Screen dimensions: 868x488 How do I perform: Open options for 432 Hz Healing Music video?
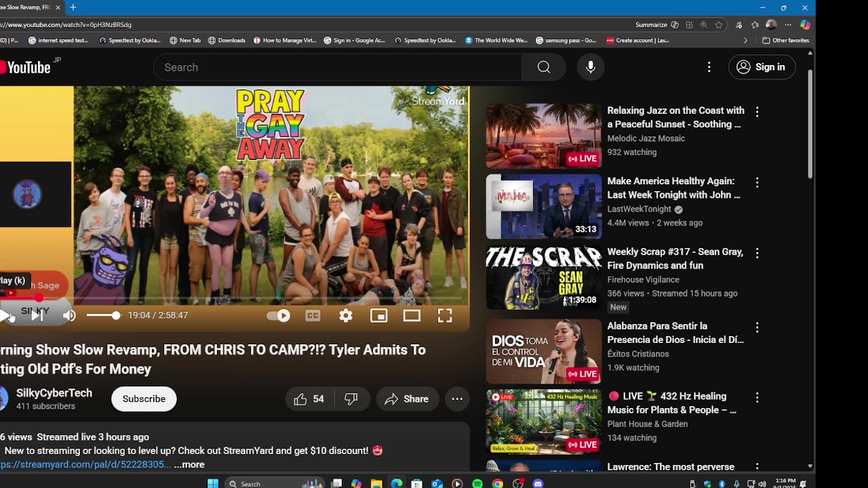click(757, 397)
